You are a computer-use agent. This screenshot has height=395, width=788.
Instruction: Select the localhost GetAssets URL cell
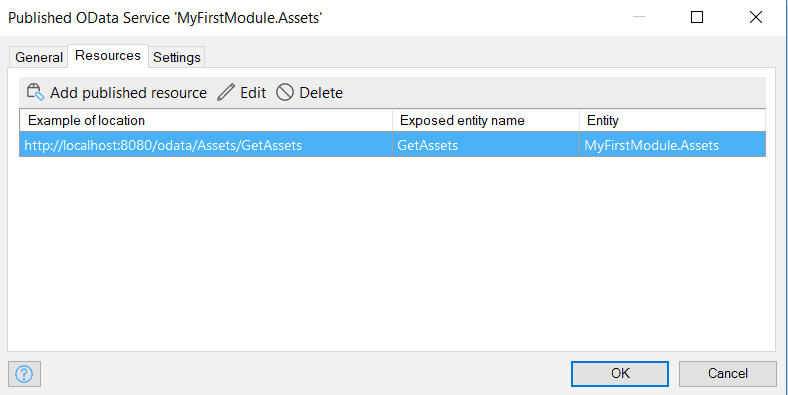coord(206,145)
